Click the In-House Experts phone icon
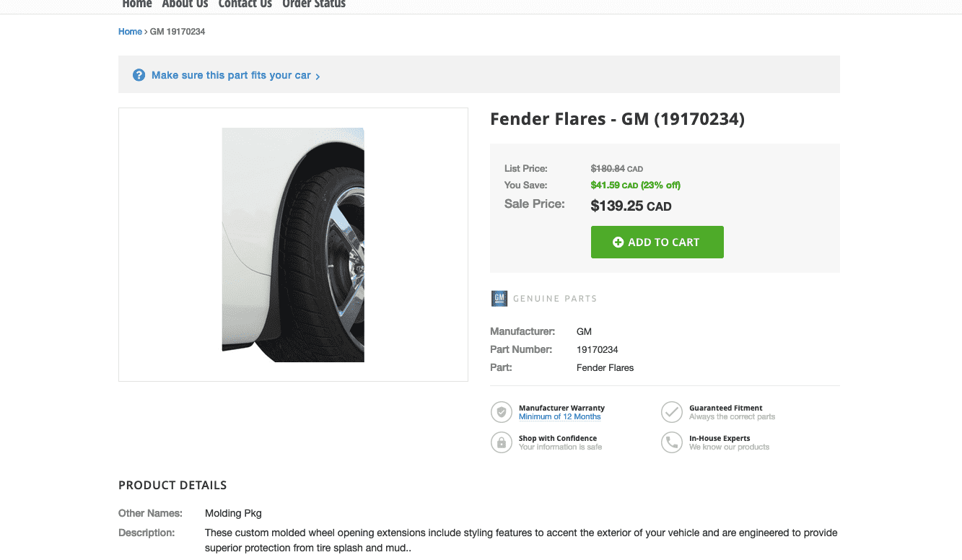962x560 pixels. 672,442
